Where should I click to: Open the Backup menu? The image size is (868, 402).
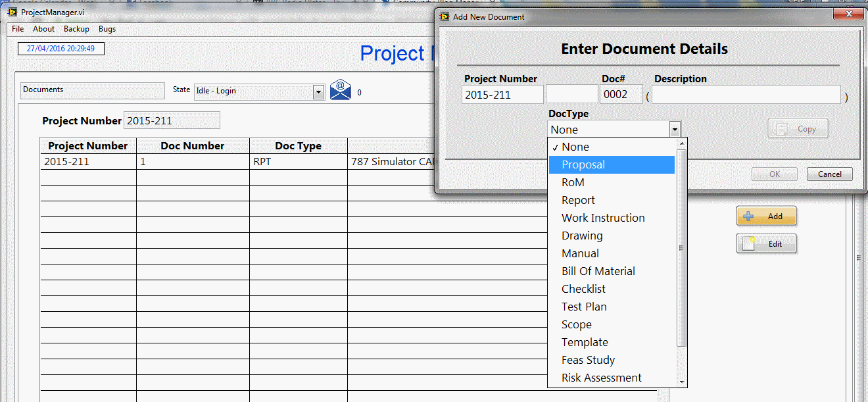coord(76,29)
